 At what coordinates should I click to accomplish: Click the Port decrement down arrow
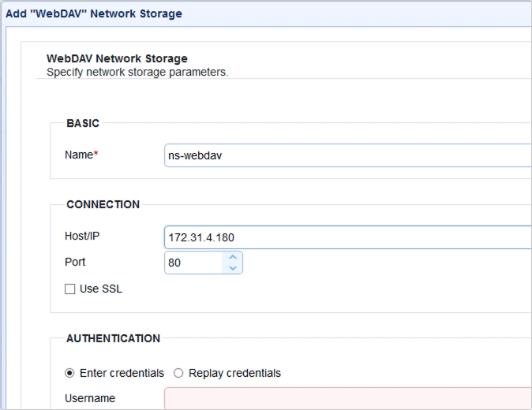coord(232,268)
